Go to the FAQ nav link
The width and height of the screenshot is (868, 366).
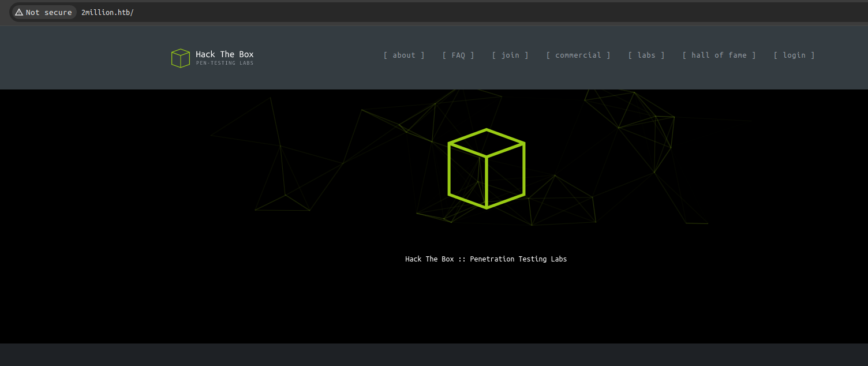[458, 55]
